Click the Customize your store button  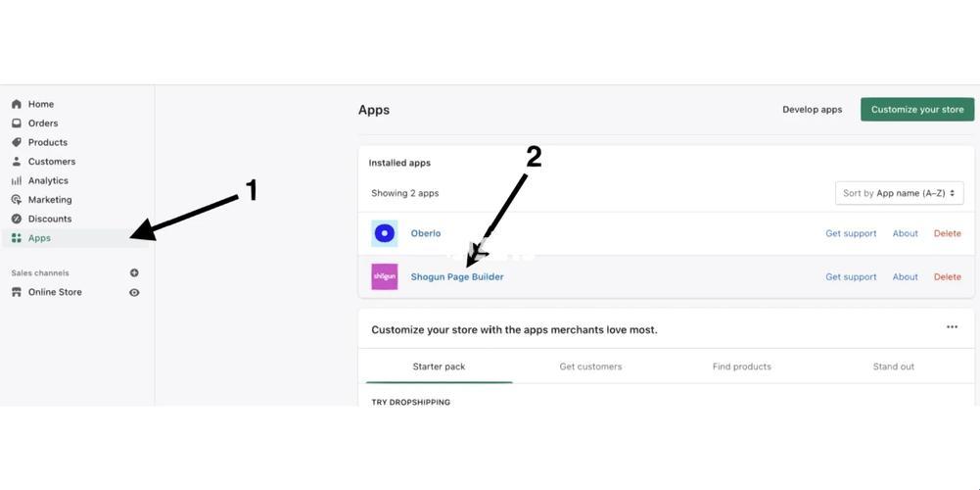coord(917,110)
